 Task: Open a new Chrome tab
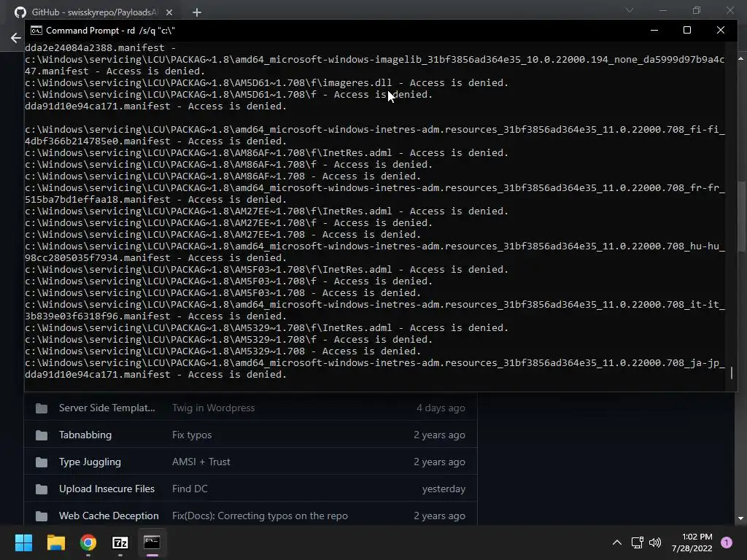coord(197,12)
